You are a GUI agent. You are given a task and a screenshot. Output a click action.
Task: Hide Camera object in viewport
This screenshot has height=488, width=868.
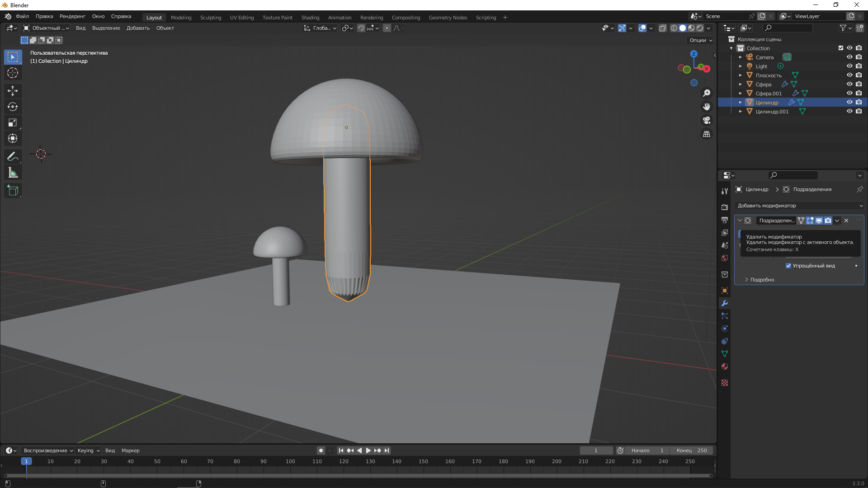pos(849,57)
